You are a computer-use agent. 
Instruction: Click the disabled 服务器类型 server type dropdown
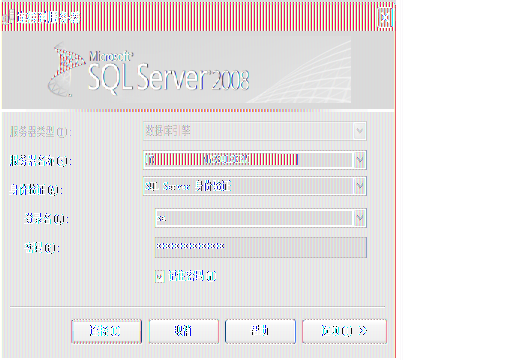[x=255, y=131]
